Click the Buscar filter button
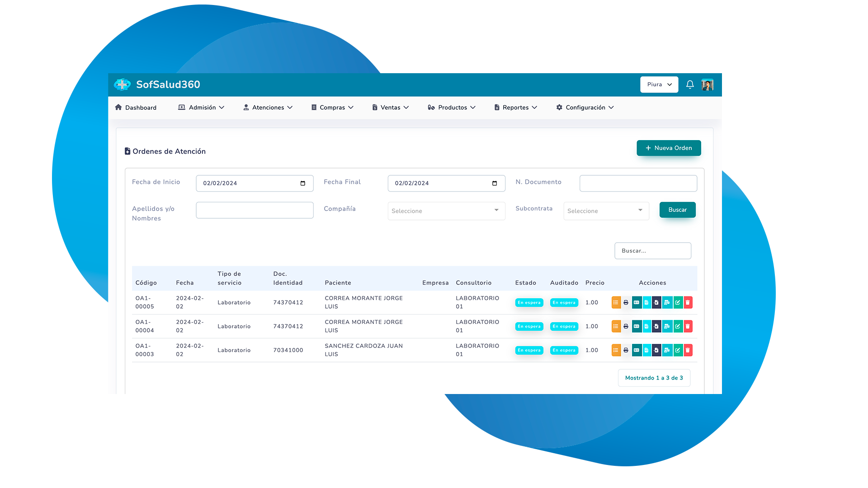 pos(677,210)
